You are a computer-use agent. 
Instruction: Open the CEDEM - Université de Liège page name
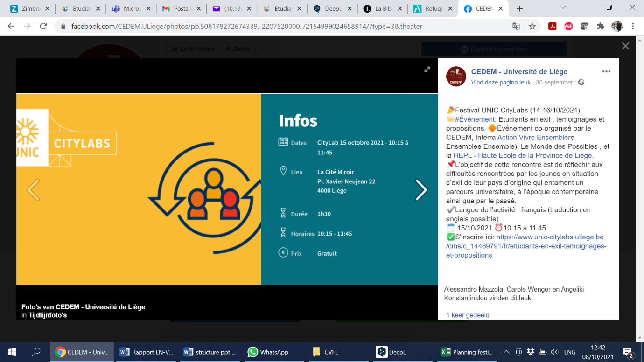coord(519,71)
